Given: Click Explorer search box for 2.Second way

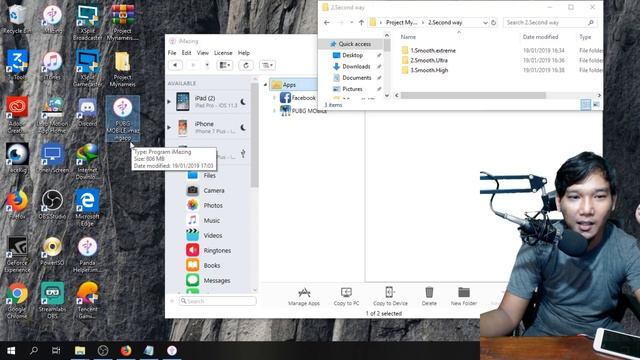Looking at the screenshot, I should click(550, 23).
